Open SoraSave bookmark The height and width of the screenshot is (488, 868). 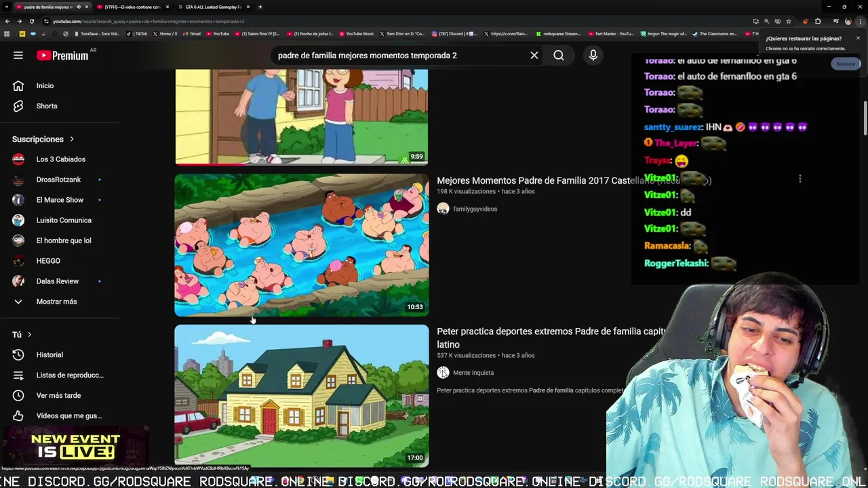97,33
